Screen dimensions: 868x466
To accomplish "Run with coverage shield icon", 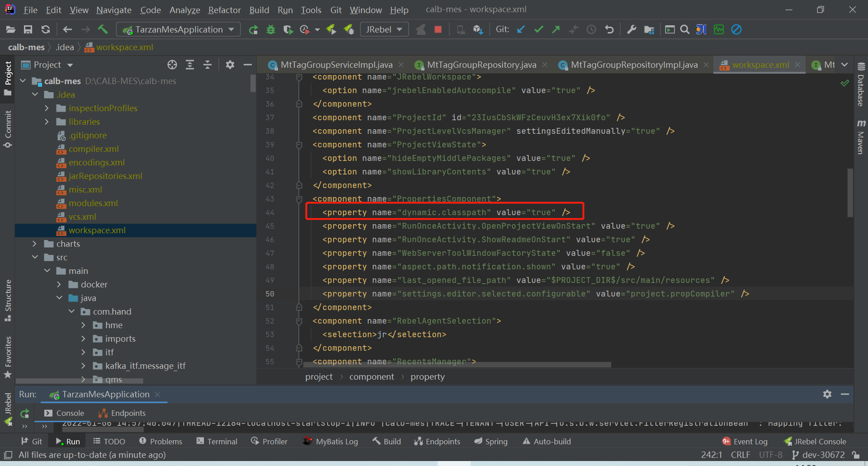I will pyautogui.click(x=288, y=30).
